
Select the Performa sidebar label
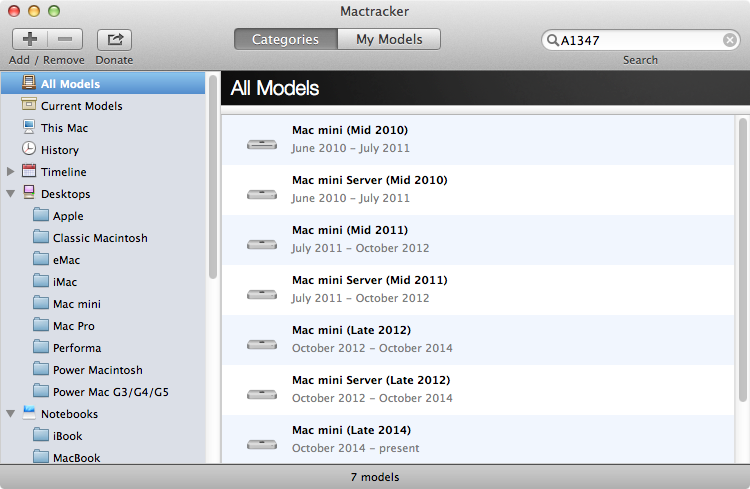click(77, 348)
